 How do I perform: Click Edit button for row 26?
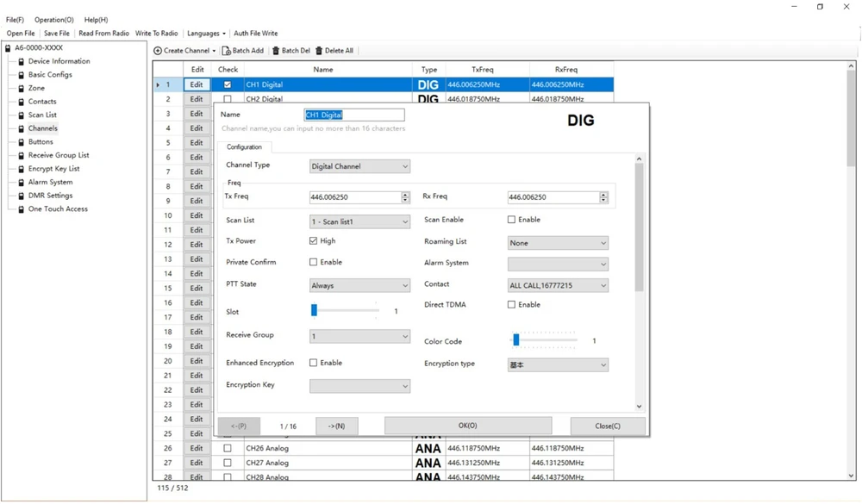tap(197, 449)
